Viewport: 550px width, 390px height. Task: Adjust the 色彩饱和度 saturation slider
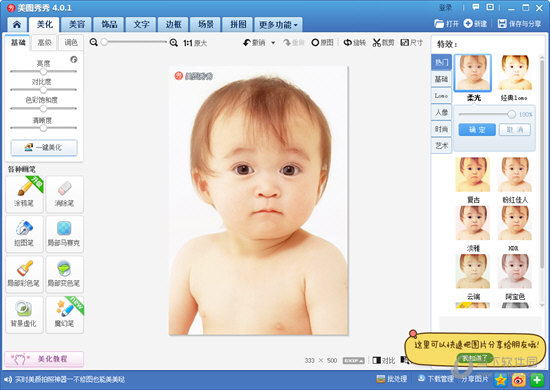point(43,108)
